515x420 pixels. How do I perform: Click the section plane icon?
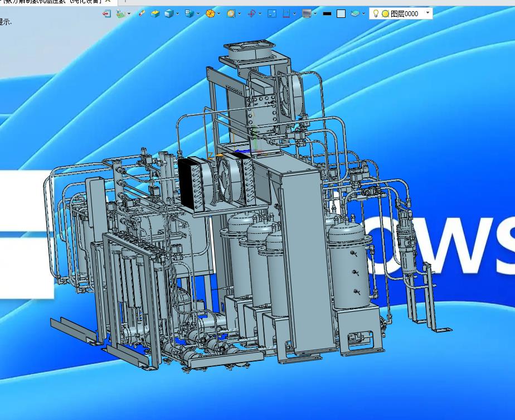(286, 14)
